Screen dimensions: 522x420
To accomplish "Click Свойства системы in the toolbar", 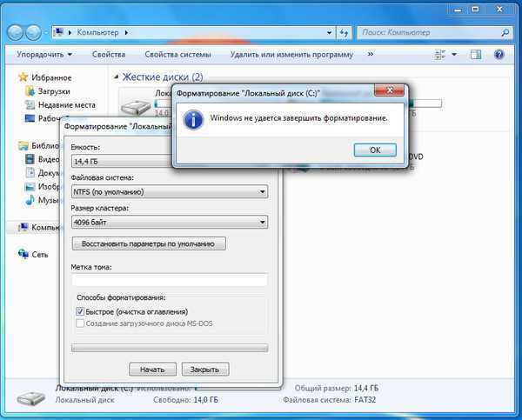I will tap(177, 54).
